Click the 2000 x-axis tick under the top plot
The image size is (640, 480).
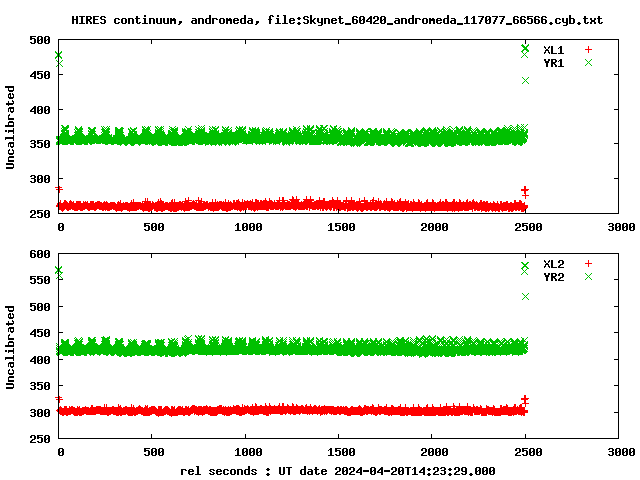pos(434,227)
